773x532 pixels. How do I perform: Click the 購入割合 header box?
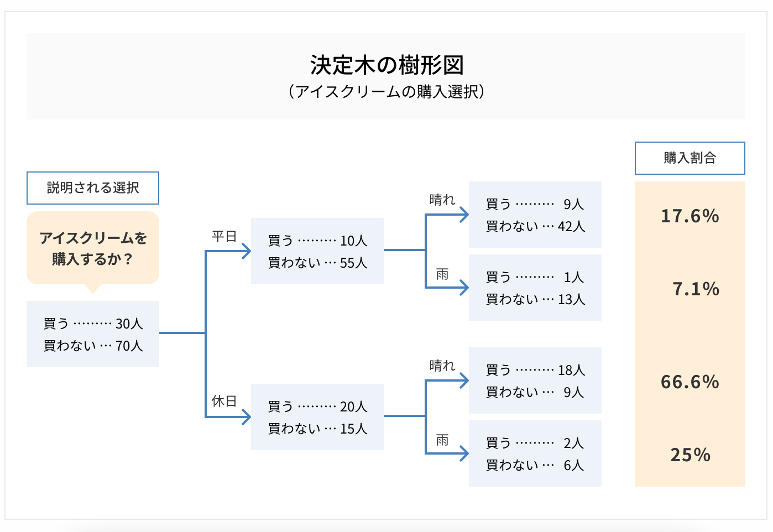[x=690, y=158]
